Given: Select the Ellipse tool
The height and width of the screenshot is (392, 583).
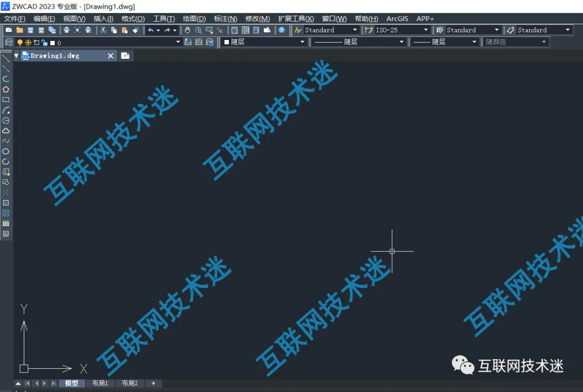Looking at the screenshot, I should 5,151.
